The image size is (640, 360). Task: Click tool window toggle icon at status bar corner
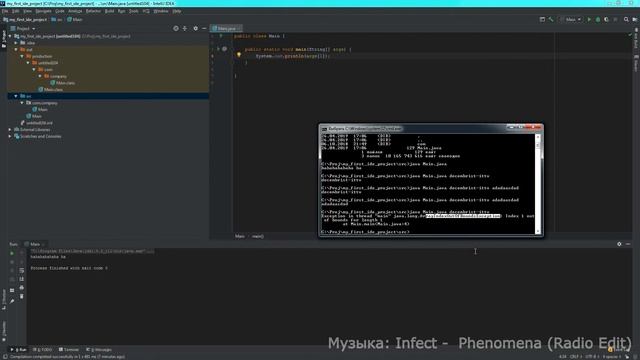(x=4, y=356)
